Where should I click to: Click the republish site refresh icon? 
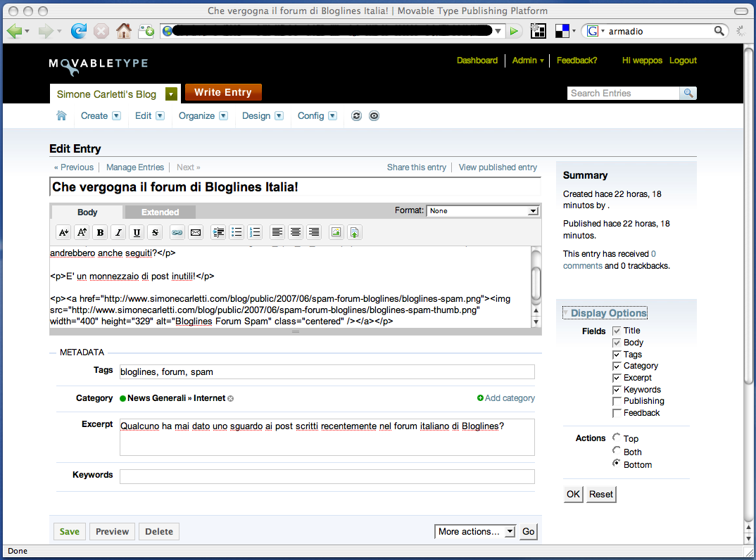pos(356,115)
